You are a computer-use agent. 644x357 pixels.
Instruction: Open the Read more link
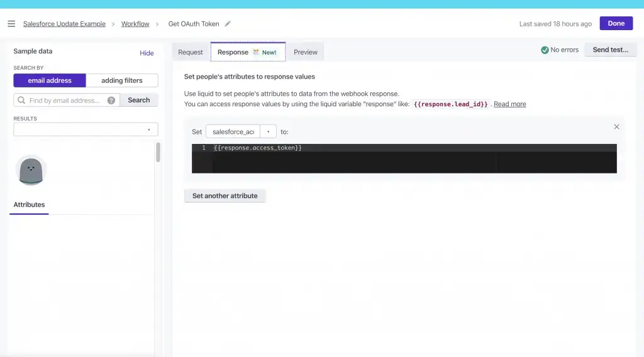pyautogui.click(x=509, y=104)
